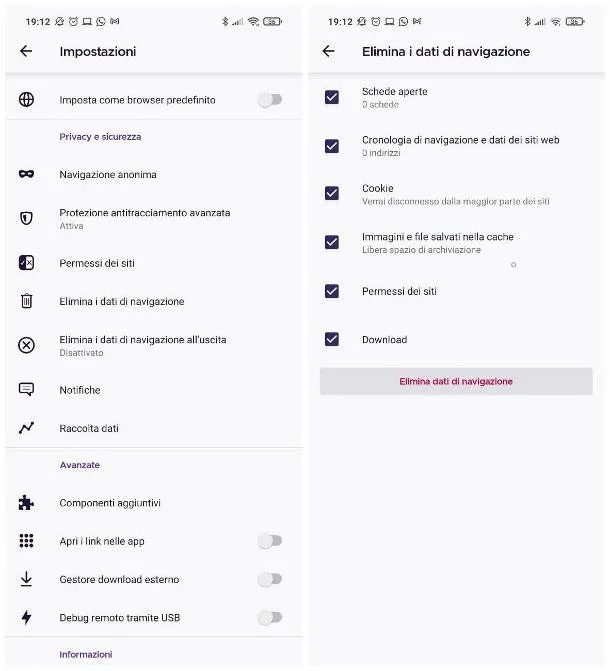Screen dimensions: 610x671
Task: Uncheck the Download checkbox
Action: (332, 339)
